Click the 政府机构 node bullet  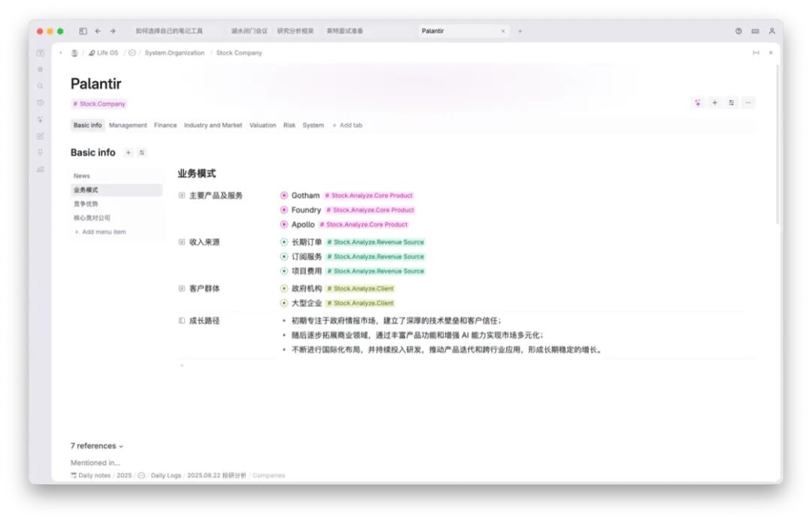point(284,289)
